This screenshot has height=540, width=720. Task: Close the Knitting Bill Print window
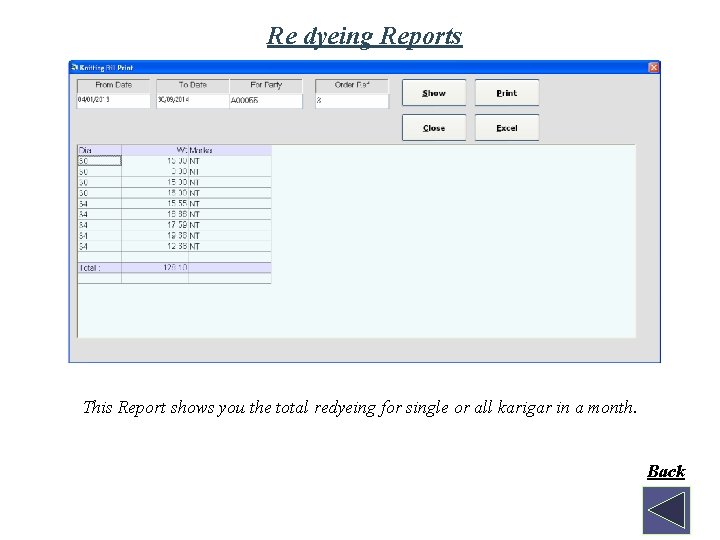coord(653,68)
